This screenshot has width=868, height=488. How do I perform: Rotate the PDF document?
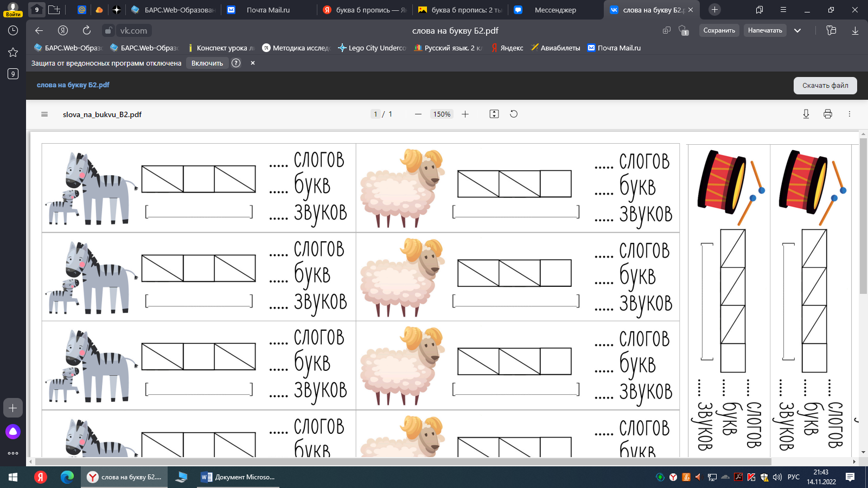click(513, 114)
